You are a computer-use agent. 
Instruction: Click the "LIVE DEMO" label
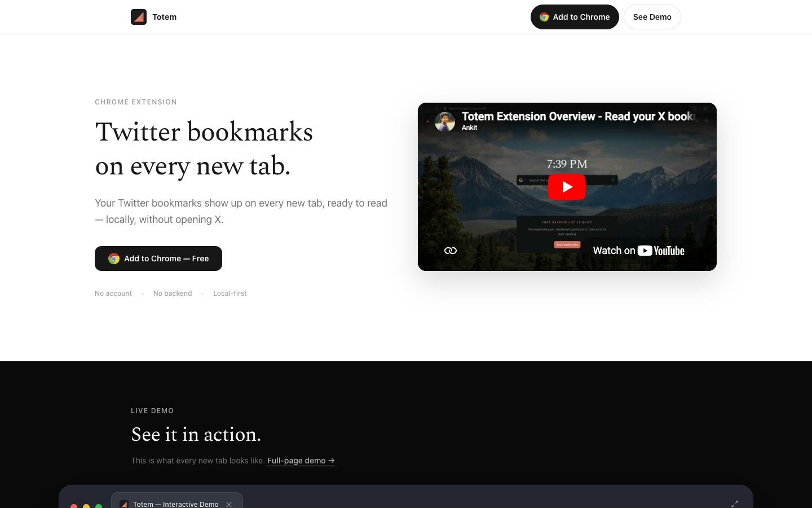pos(152,411)
